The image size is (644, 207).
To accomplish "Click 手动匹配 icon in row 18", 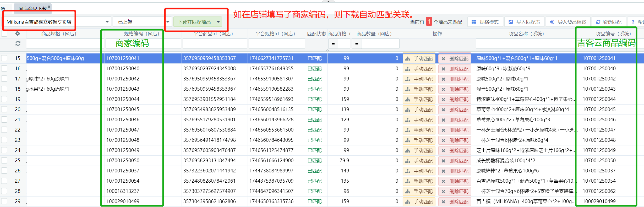I will click(x=408, y=89).
